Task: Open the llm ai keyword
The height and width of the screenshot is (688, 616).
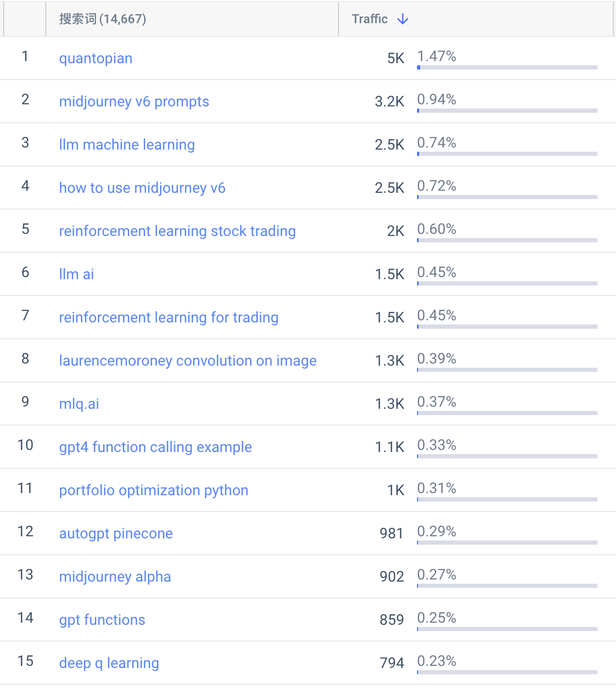Action: pyautogui.click(x=76, y=274)
